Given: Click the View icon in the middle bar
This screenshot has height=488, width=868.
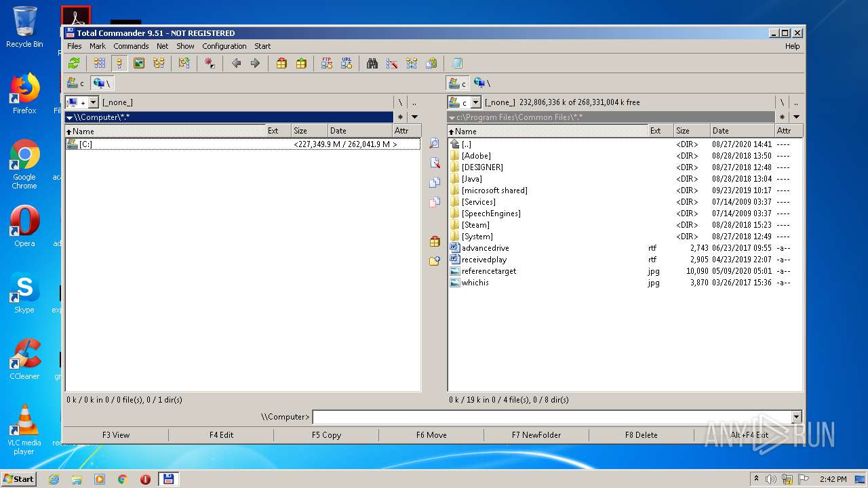Looking at the screenshot, I should pyautogui.click(x=435, y=144).
